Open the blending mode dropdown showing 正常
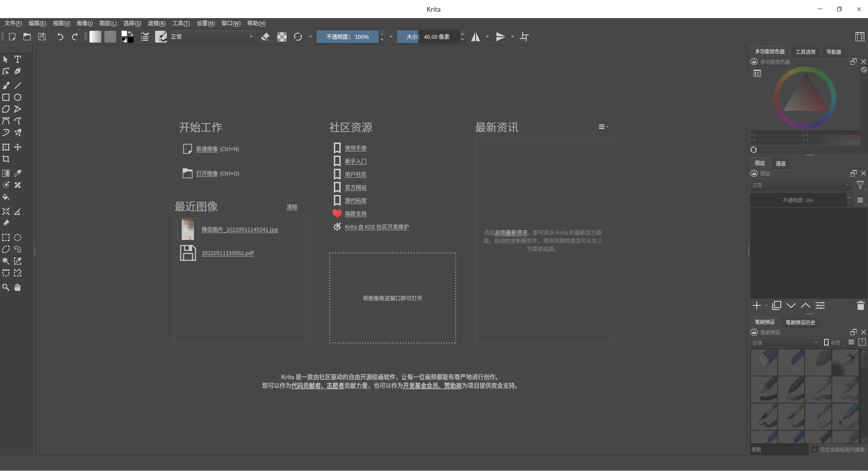The height and width of the screenshot is (471, 868). [212, 37]
